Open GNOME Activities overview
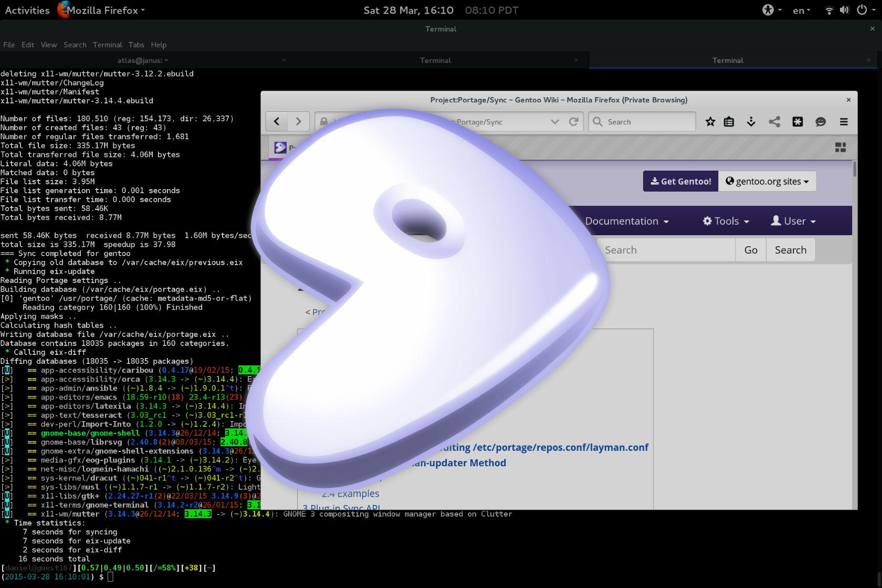 (27, 10)
